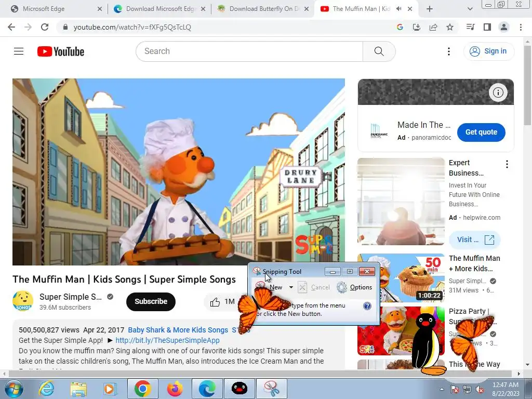The height and width of the screenshot is (399, 532).
Task: Toggle the browser side panel icon
Action: coord(487,27)
